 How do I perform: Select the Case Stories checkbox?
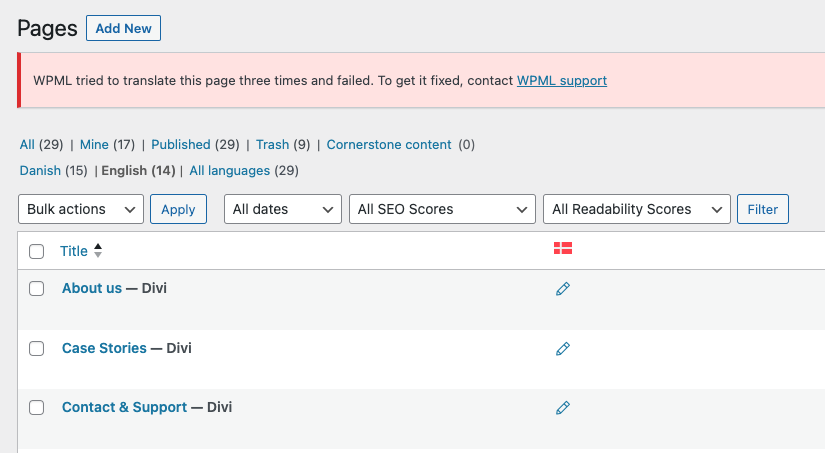click(36, 348)
